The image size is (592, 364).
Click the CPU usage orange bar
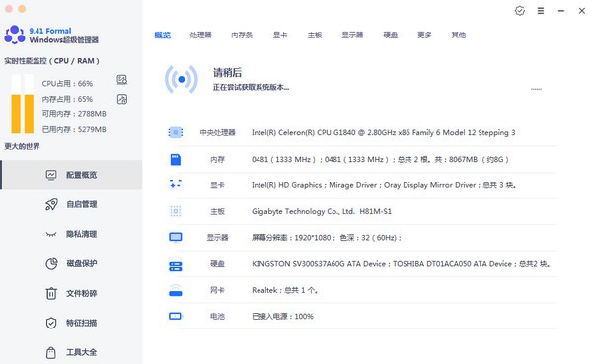16,113
